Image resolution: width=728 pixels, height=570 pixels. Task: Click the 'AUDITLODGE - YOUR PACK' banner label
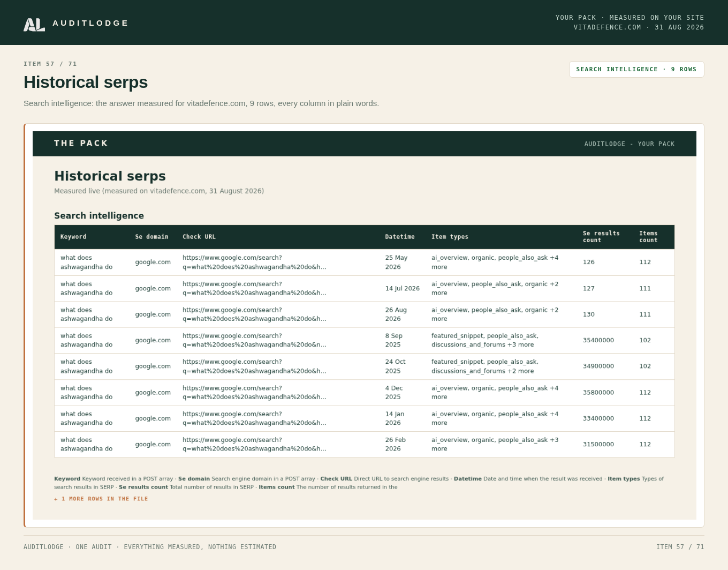630,144
